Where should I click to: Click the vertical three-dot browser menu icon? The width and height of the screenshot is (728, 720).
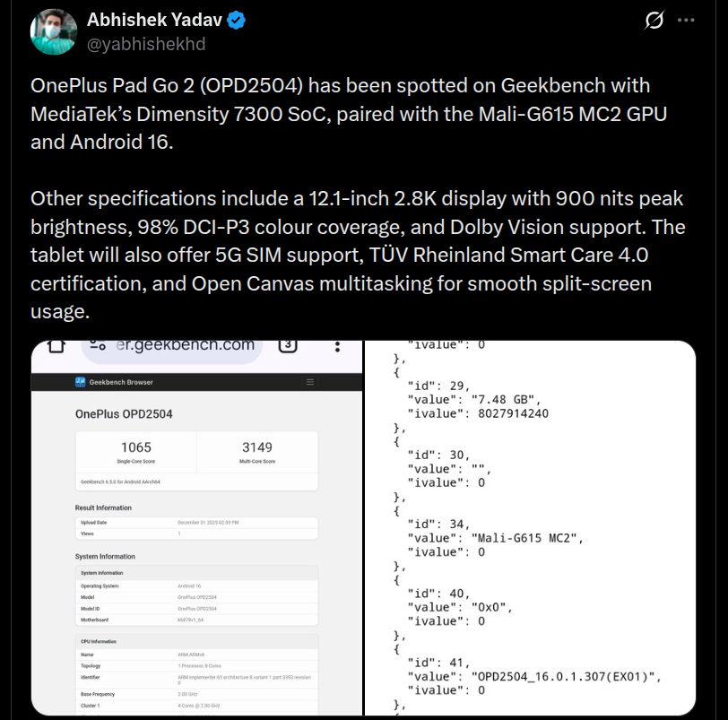[336, 346]
